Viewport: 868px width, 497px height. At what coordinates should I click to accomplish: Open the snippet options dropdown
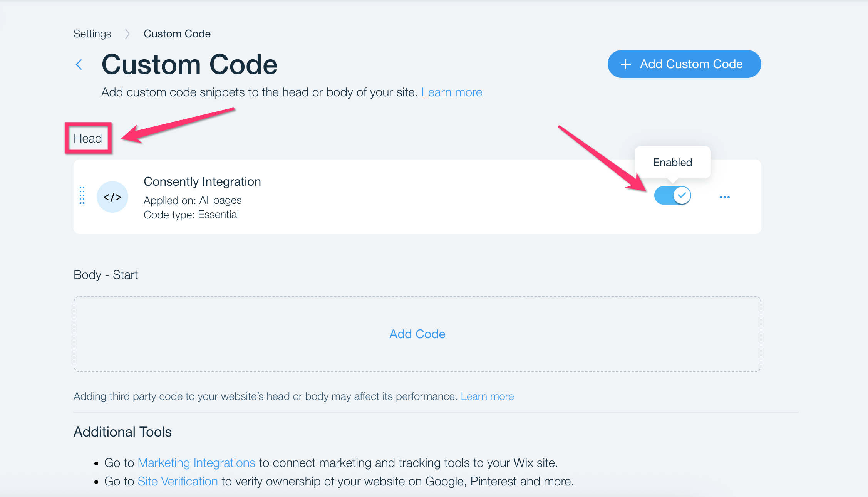click(x=724, y=197)
